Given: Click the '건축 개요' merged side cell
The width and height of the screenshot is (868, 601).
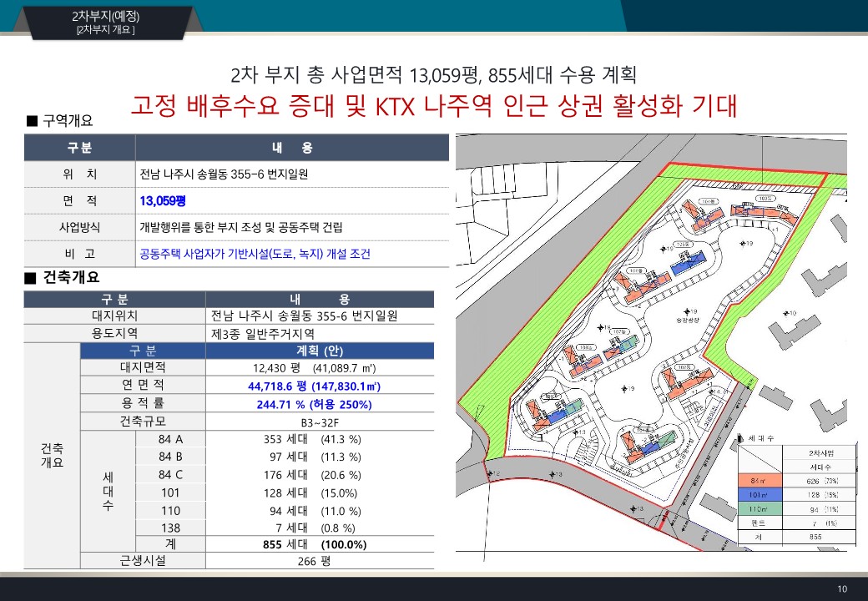Looking at the screenshot, I should (52, 456).
